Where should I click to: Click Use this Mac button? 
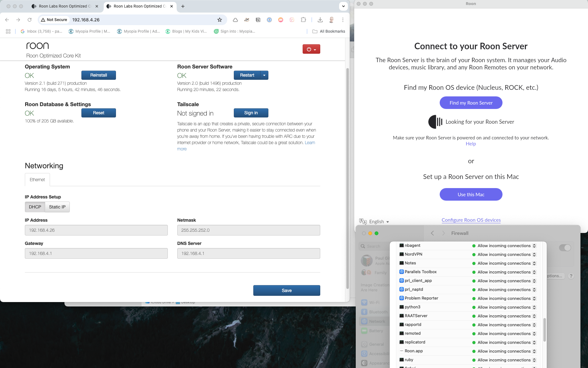pos(471,194)
